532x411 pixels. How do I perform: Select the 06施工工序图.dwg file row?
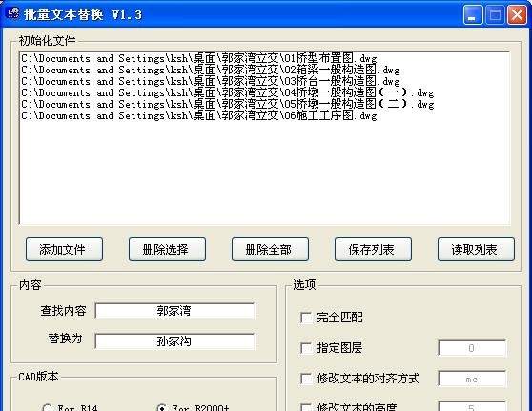click(x=265, y=115)
